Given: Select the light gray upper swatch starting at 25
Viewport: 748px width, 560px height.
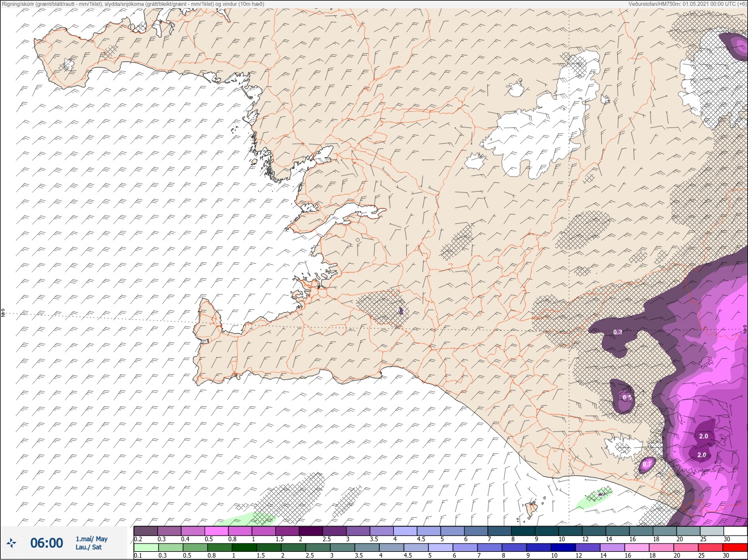Looking at the screenshot, I should 713,531.
